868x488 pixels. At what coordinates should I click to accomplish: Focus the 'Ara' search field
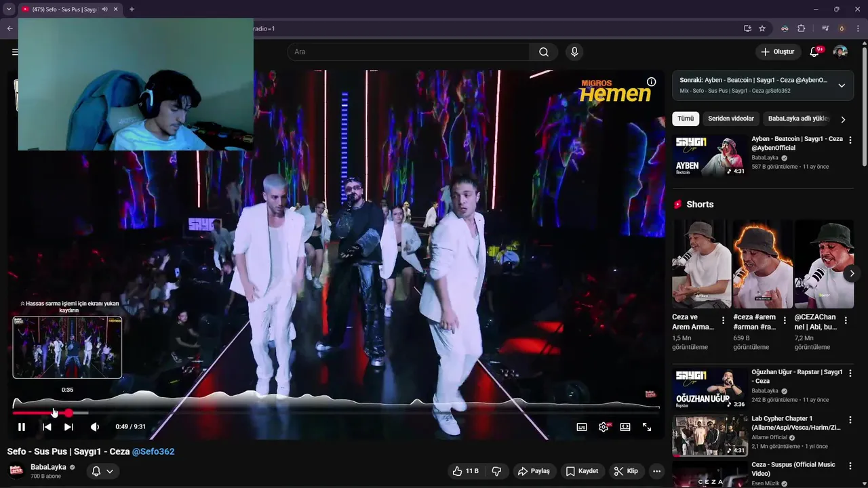(x=409, y=52)
